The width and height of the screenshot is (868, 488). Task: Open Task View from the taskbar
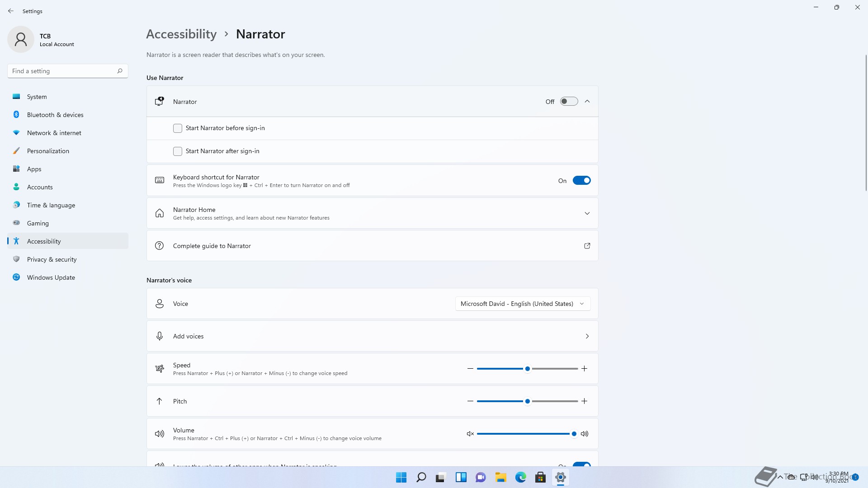(441, 477)
